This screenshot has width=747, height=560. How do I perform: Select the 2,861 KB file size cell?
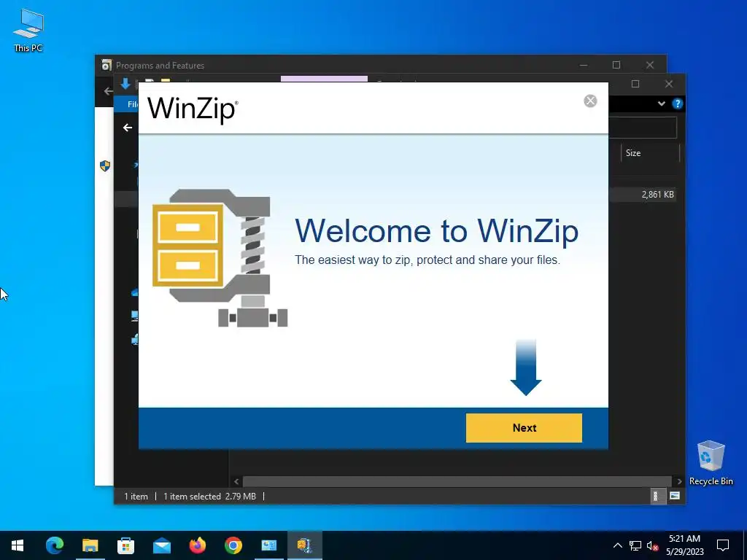657,194
